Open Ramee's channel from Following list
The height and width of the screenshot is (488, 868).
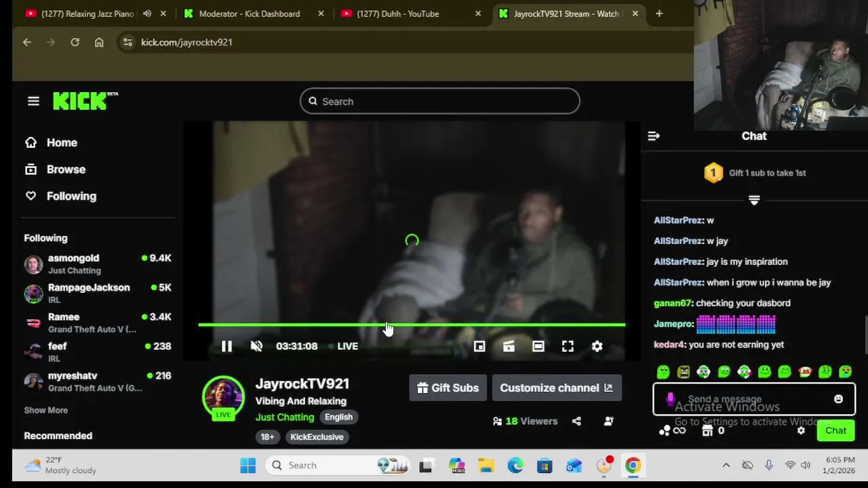point(98,323)
